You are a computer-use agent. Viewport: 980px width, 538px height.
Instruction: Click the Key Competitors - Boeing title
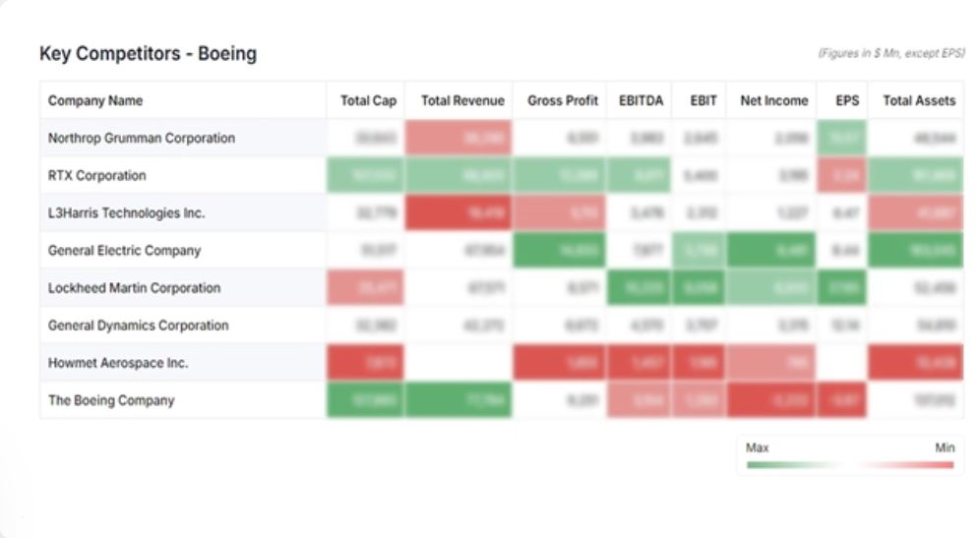point(148,54)
